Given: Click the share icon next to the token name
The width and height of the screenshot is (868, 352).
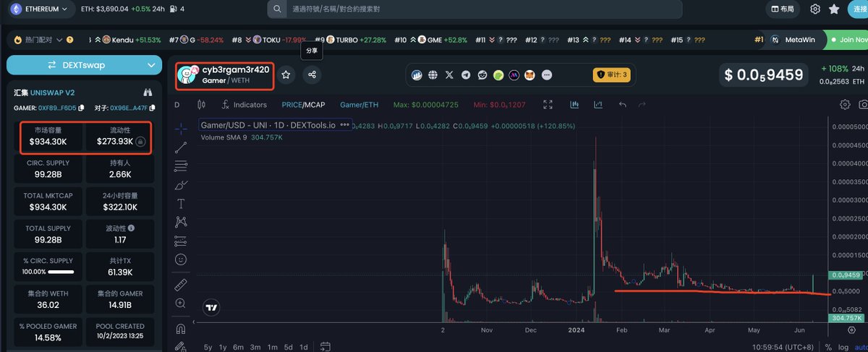Looking at the screenshot, I should point(312,74).
